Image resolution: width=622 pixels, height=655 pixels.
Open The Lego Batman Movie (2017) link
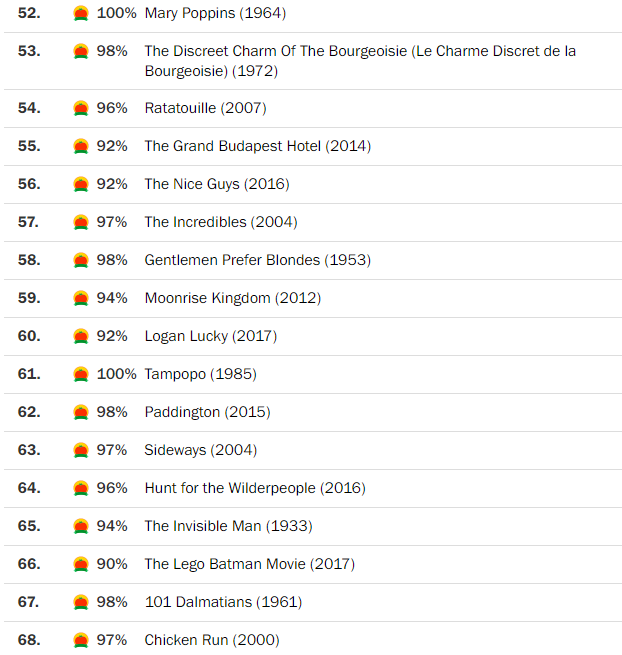point(249,564)
